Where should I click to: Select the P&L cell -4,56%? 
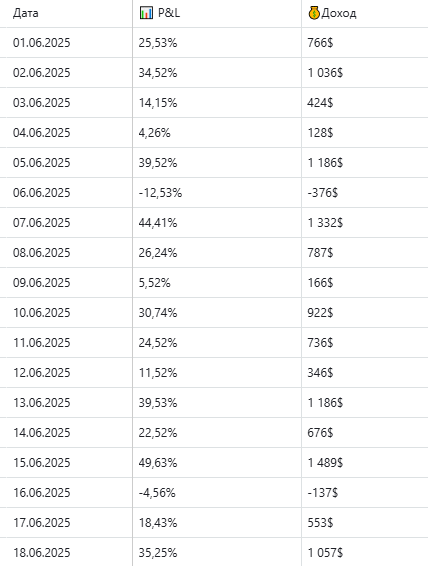pyautogui.click(x=157, y=492)
